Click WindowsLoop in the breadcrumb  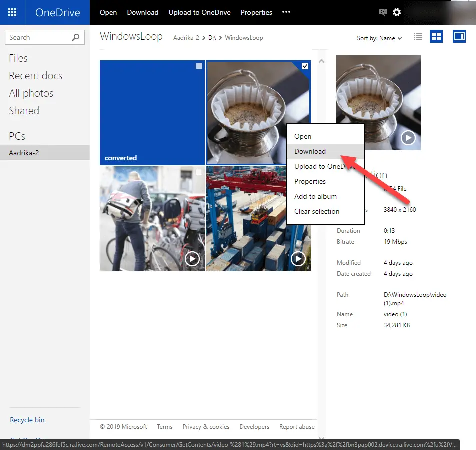[x=244, y=38]
